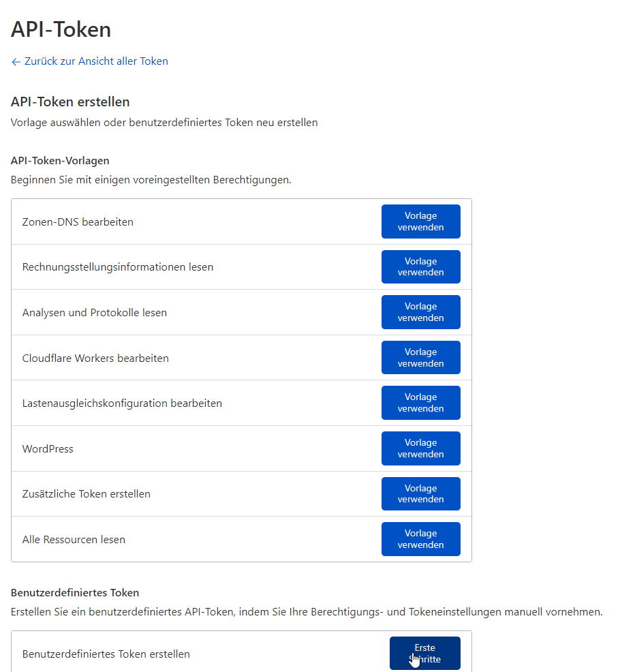Click 'Vorlage verwenden' beside Cloudflare Workers bearbeiten
620x672 pixels.
(420, 358)
